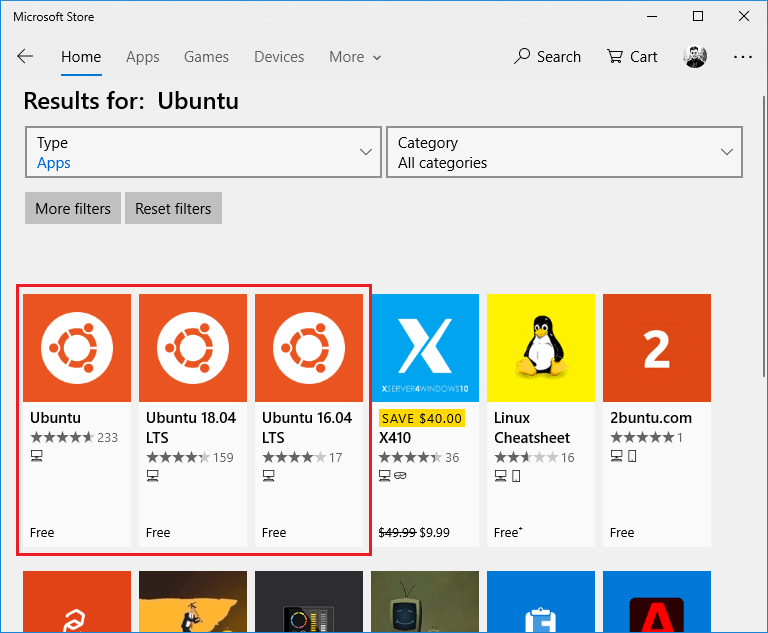Open the X410 XServer4Windows10 tile icon
Screen dimensions: 768x633
(425, 348)
